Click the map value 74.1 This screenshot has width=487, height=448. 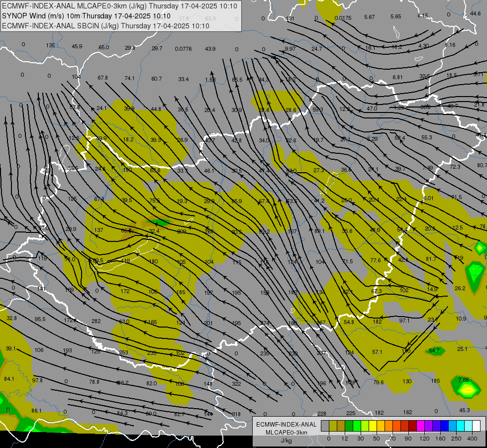click(x=129, y=78)
